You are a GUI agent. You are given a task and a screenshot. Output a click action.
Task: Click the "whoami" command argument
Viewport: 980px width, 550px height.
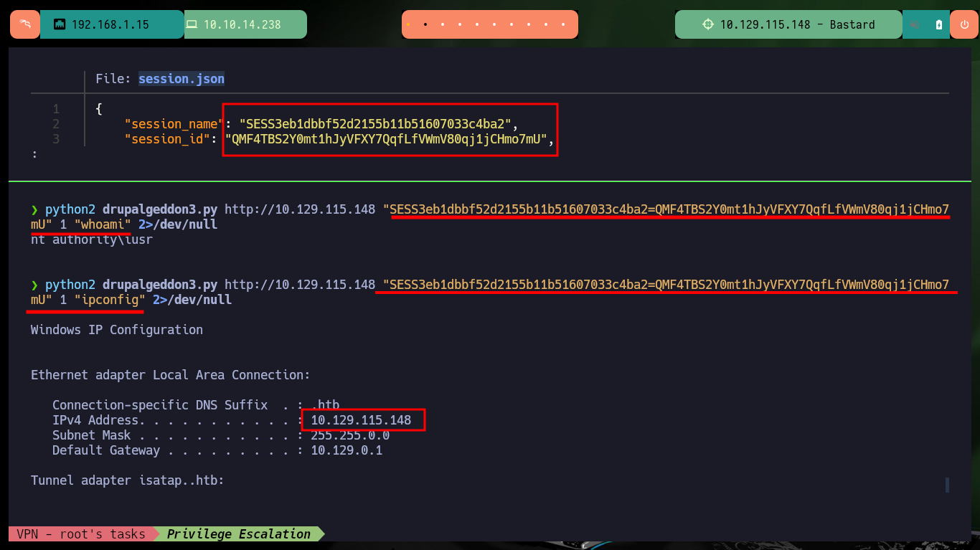coord(103,224)
